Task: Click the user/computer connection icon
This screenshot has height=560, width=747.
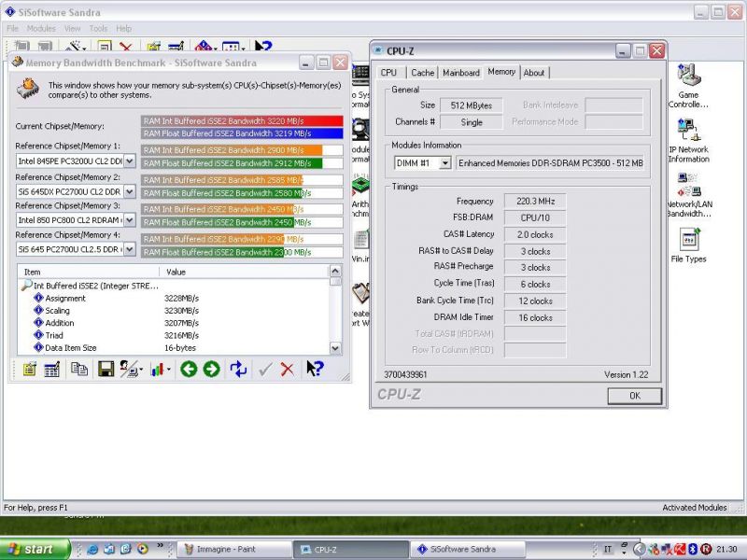Action: [x=128, y=369]
